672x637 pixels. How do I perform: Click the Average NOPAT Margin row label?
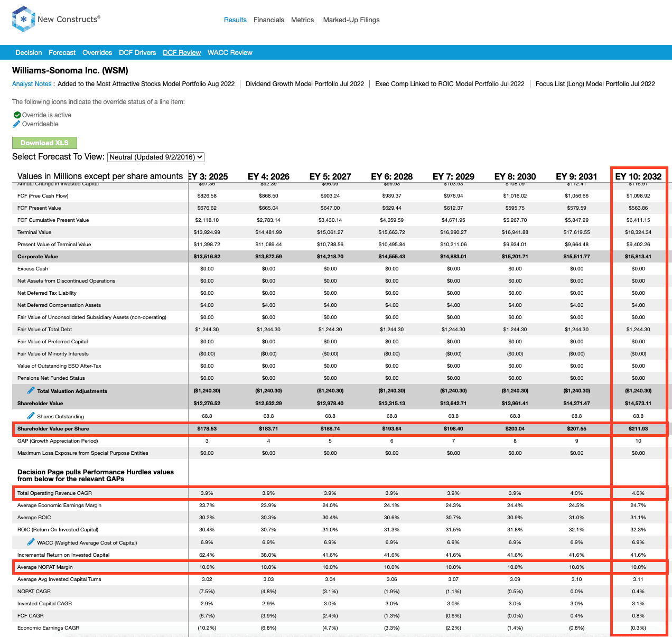[45, 567]
